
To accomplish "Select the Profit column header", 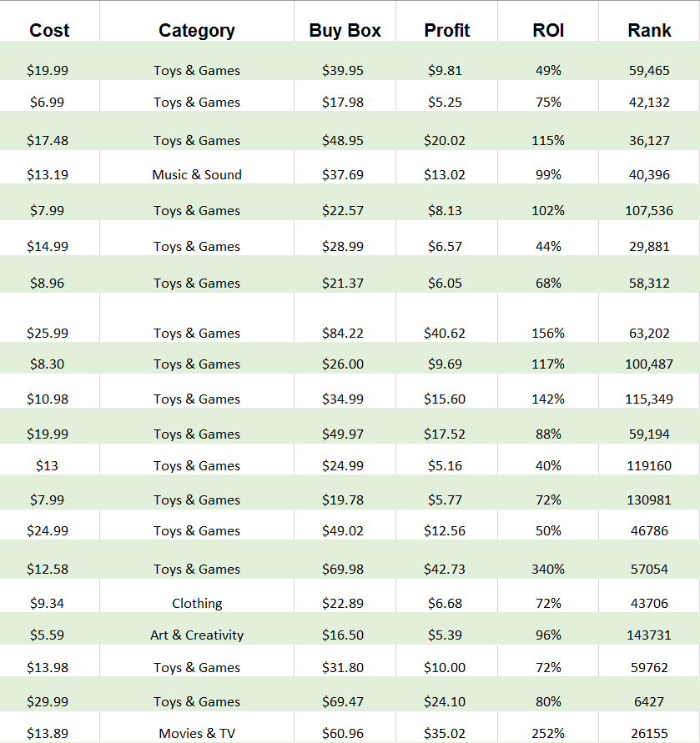I will tap(446, 31).
